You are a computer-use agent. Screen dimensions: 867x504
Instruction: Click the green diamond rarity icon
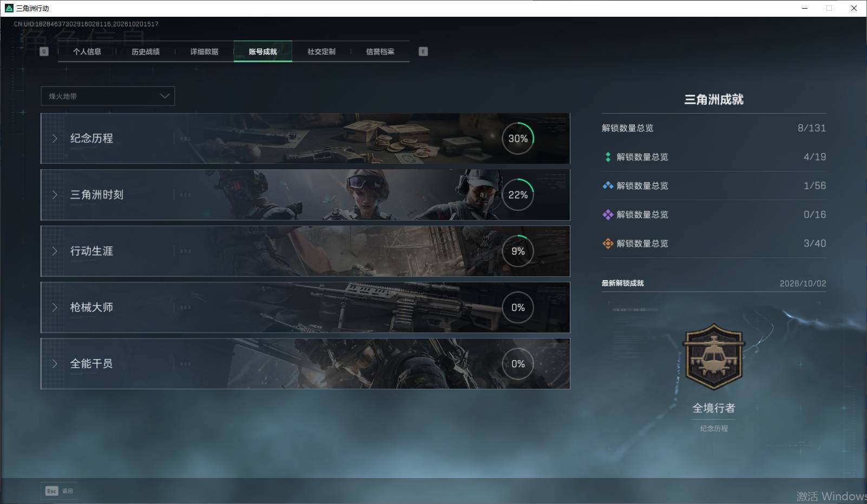(608, 157)
